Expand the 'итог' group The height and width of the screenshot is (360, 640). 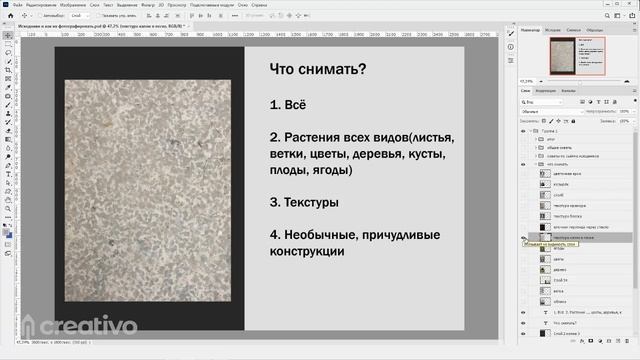click(536, 140)
